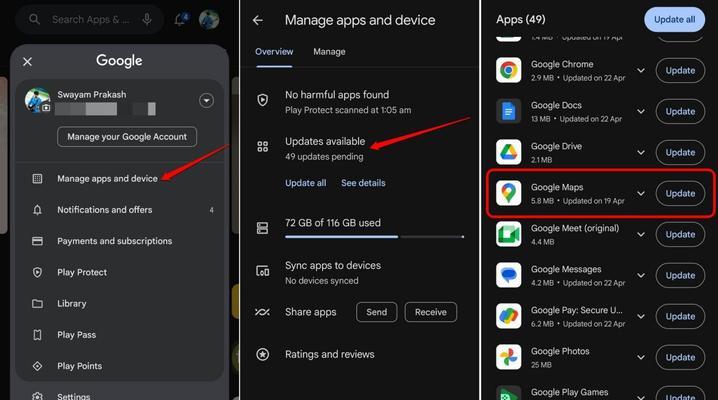Click the sync devices icon

point(262,271)
